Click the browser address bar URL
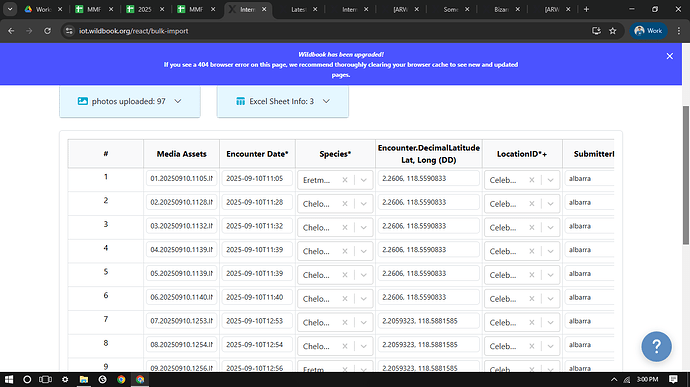Screen dimensions: 690x387 133,31
